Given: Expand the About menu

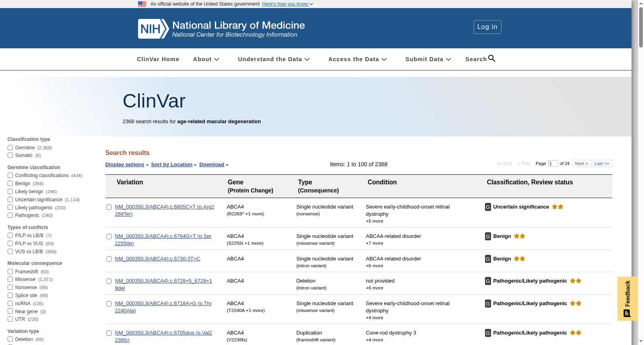Looking at the screenshot, I should click(x=206, y=59).
